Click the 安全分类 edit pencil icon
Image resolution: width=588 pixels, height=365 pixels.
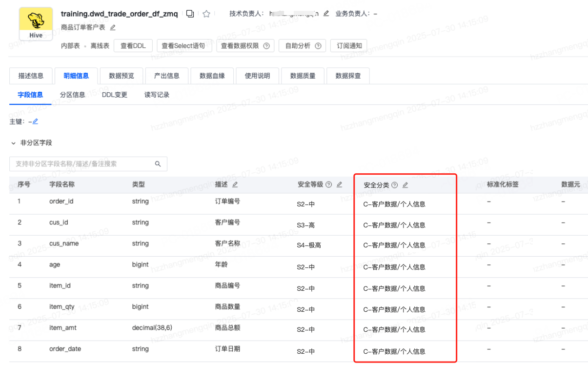[405, 185]
